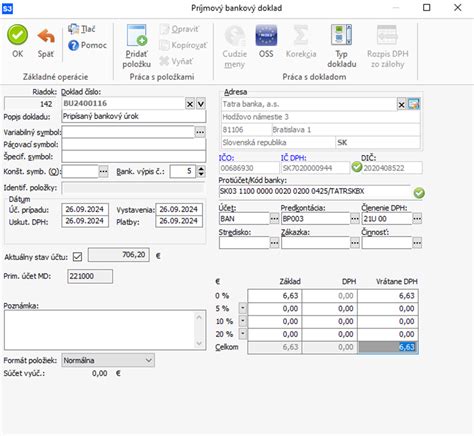Open the Predkontácia ellipsis lookup button
This screenshot has height=436, width=474.
pyautogui.click(x=355, y=219)
